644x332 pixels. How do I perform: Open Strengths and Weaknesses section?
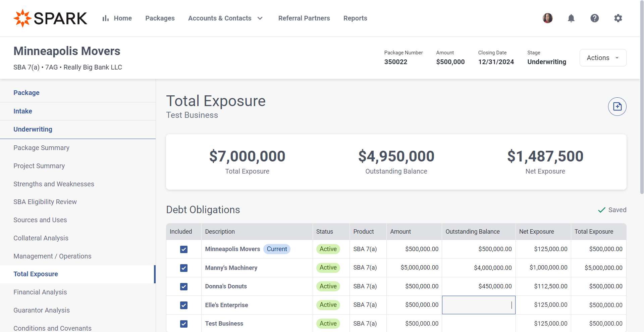click(54, 184)
